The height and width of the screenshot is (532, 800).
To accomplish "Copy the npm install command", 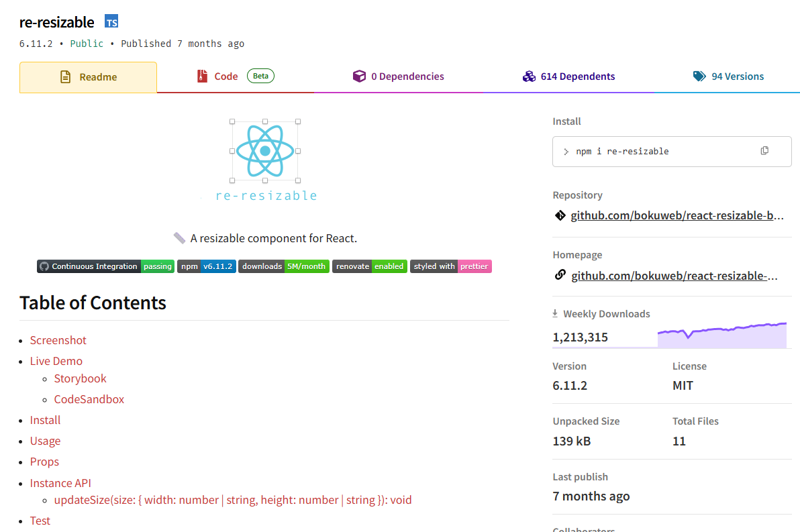I will pyautogui.click(x=764, y=150).
